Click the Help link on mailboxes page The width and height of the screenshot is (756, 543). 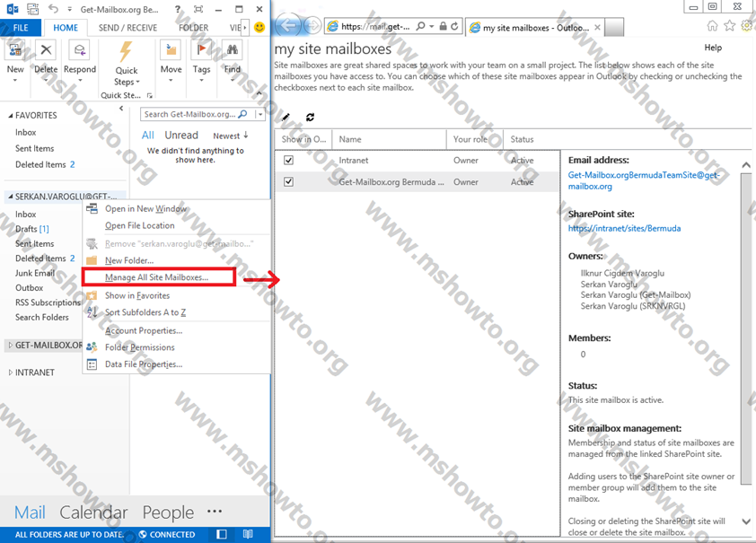[x=713, y=48]
